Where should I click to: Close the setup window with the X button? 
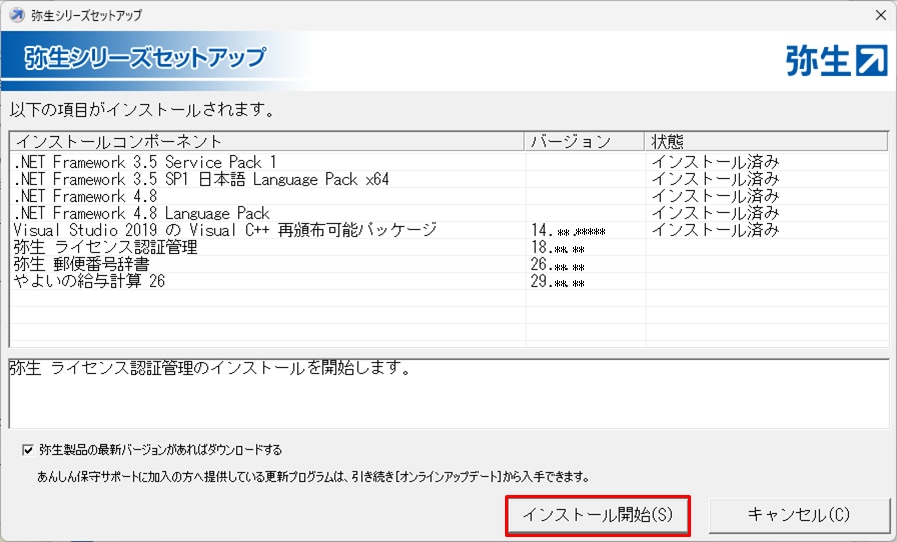point(879,15)
